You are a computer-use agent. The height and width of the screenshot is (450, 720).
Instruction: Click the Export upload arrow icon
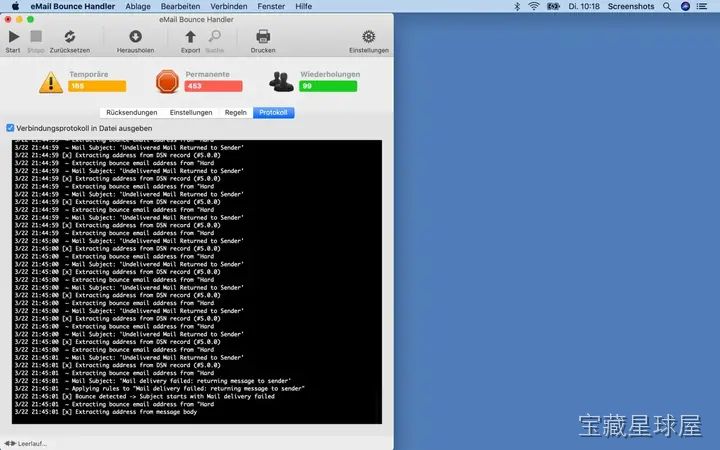[x=190, y=37]
